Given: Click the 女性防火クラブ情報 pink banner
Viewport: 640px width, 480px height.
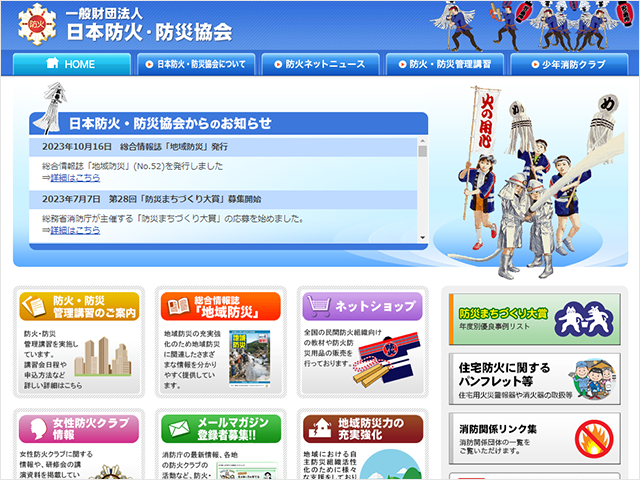Looking at the screenshot, I should (79, 429).
